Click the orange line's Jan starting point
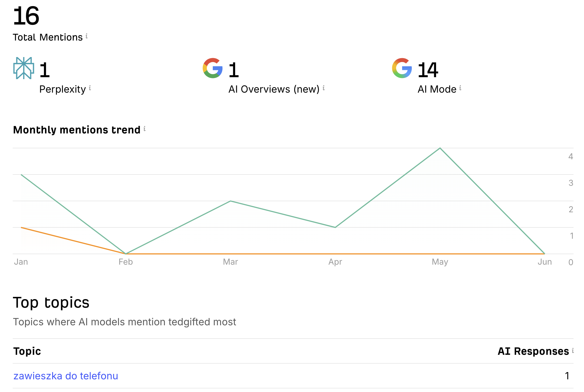The image size is (584, 392). point(21,227)
